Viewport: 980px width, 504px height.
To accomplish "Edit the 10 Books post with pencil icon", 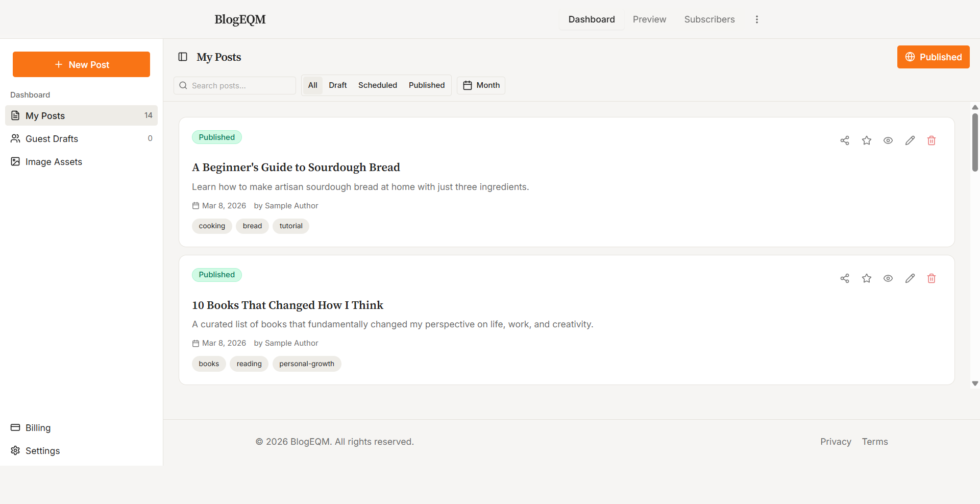I will pyautogui.click(x=910, y=278).
